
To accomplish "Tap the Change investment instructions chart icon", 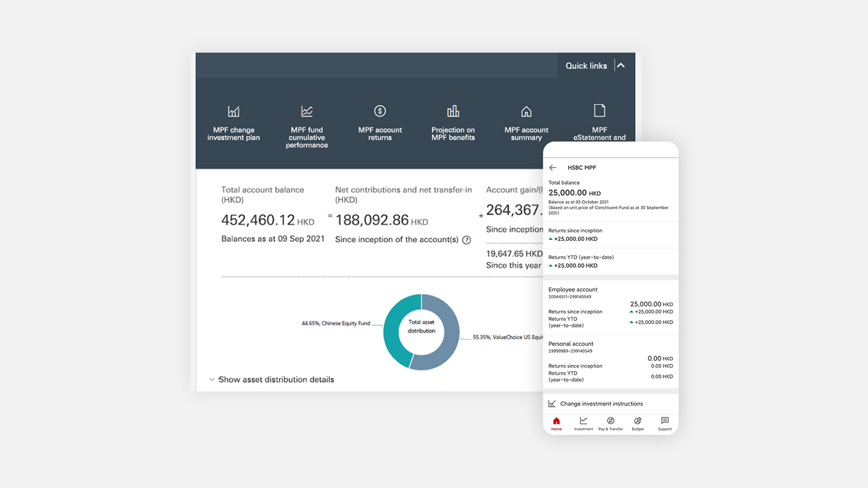I will [552, 404].
